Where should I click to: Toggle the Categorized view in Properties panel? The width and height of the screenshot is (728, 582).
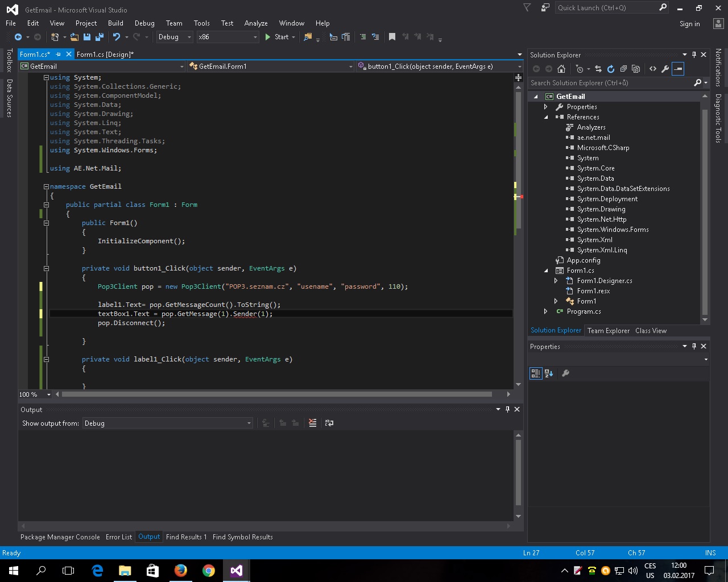[535, 373]
